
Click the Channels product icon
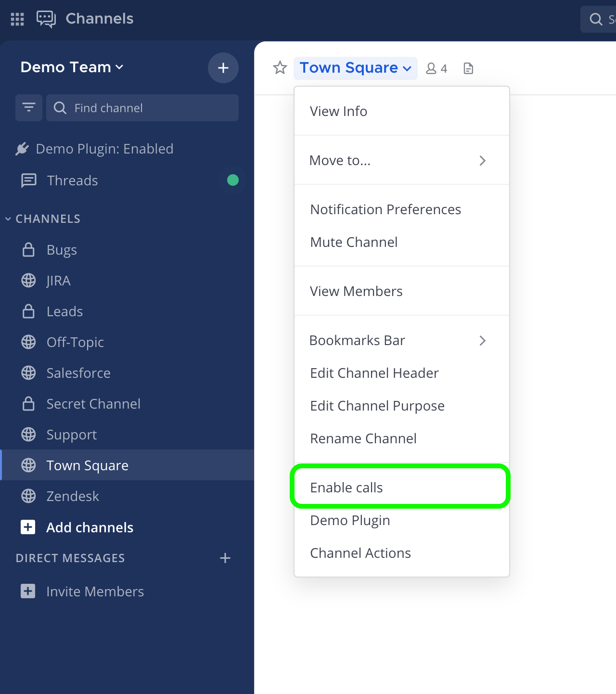coord(46,19)
